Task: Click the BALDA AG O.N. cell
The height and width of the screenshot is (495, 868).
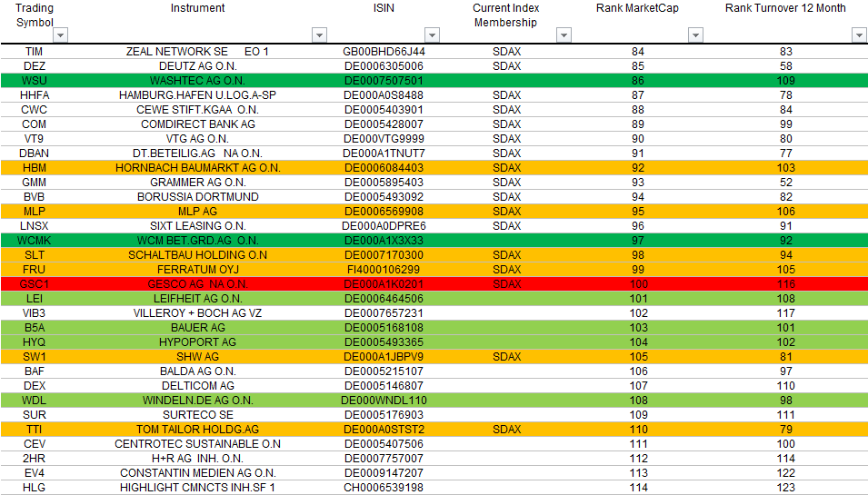Action: [197, 371]
